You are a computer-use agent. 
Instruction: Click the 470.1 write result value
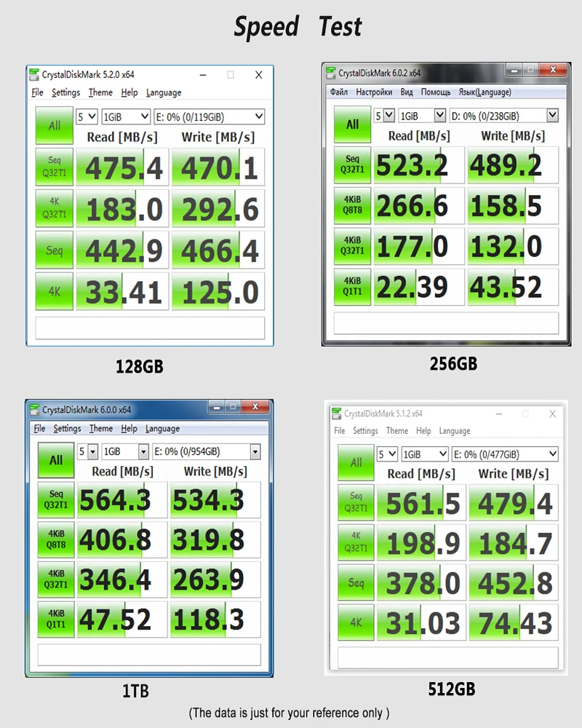(x=218, y=167)
